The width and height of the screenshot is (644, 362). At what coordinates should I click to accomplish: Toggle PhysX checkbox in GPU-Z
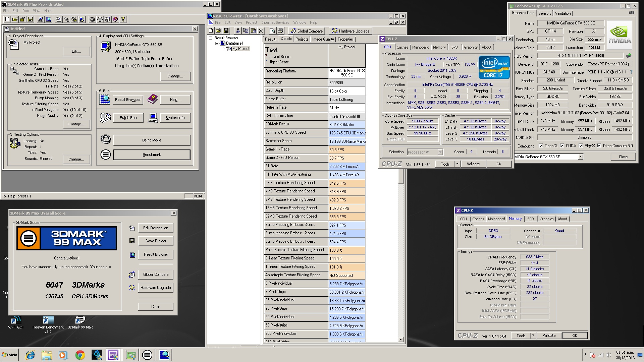click(581, 146)
